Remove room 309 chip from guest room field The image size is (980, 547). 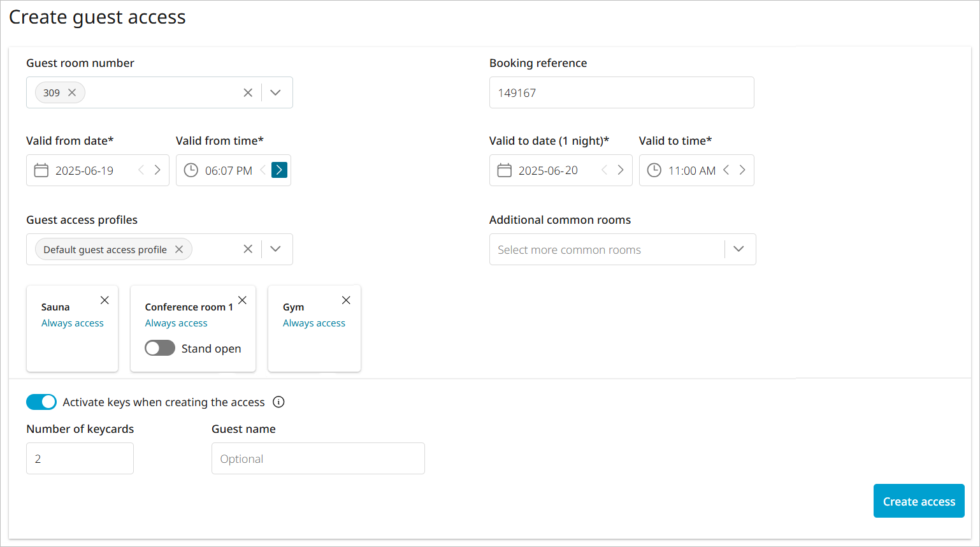tap(72, 92)
